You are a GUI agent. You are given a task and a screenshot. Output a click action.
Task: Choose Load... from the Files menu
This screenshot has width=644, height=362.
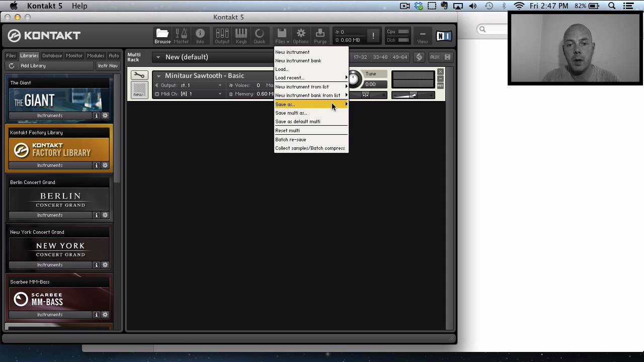(x=311, y=69)
